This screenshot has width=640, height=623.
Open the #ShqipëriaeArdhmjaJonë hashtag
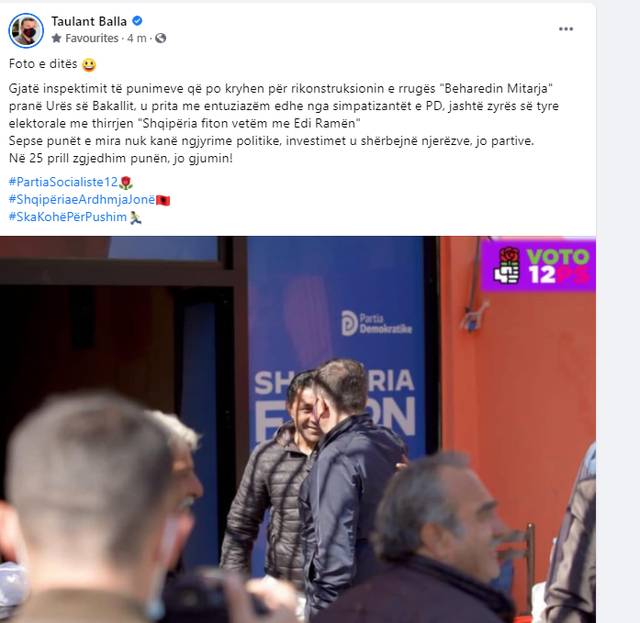[x=82, y=200]
